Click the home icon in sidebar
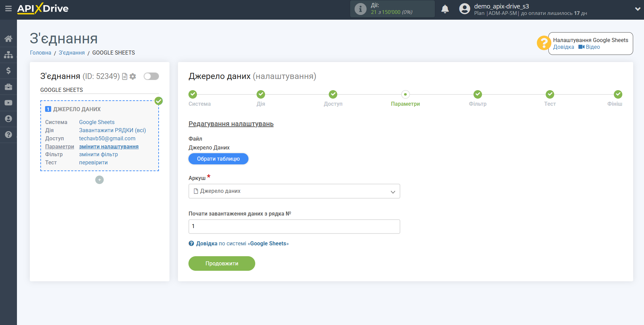644x325 pixels. (x=8, y=39)
